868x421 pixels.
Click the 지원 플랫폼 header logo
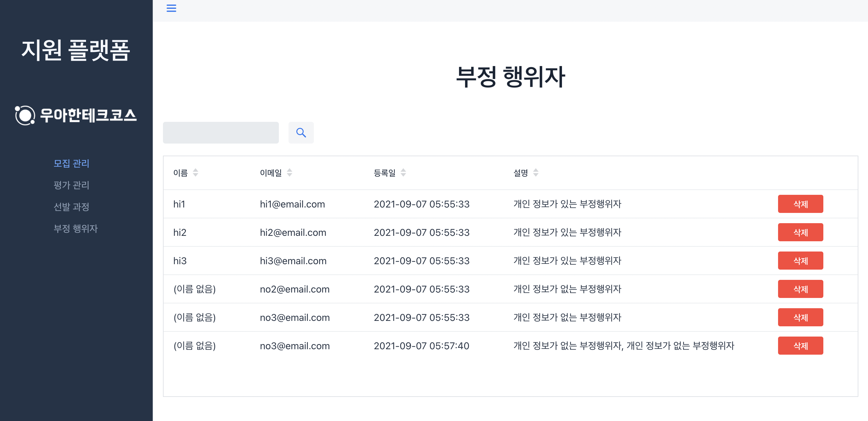click(x=75, y=51)
